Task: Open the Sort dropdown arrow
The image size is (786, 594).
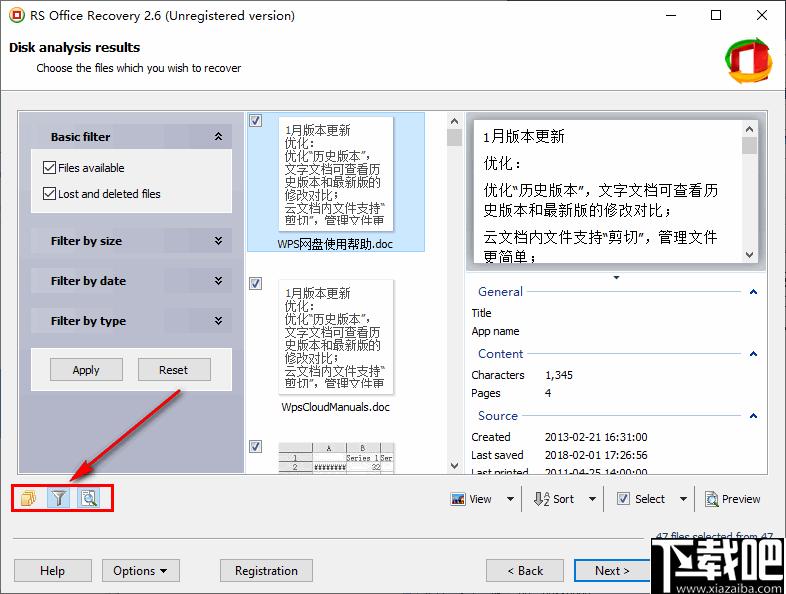Action: (592, 499)
